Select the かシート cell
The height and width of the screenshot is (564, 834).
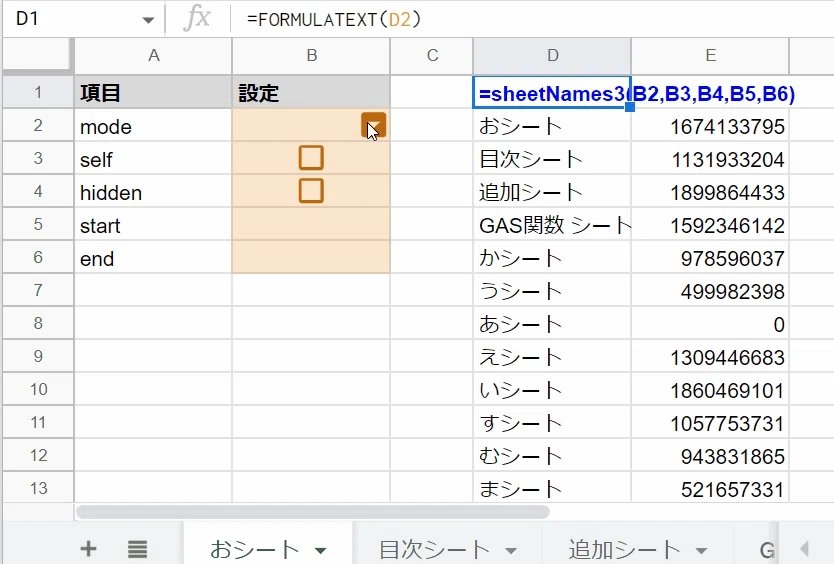552,257
